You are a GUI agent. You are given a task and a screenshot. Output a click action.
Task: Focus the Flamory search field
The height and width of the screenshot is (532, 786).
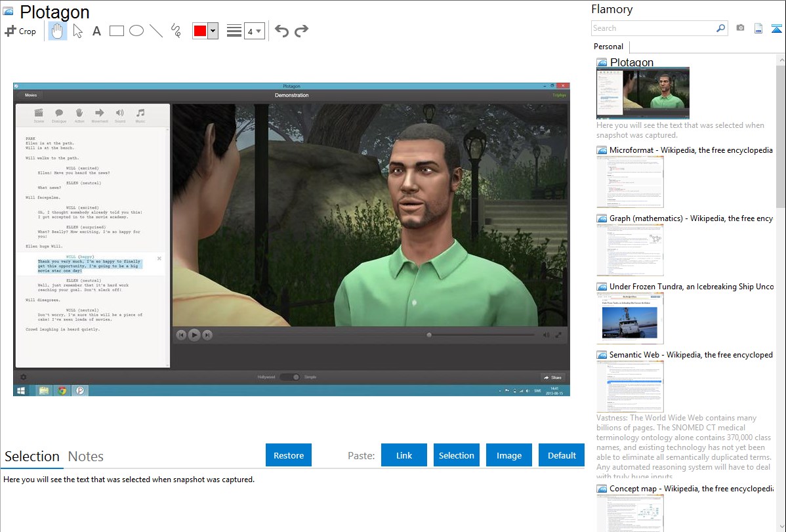pos(653,28)
